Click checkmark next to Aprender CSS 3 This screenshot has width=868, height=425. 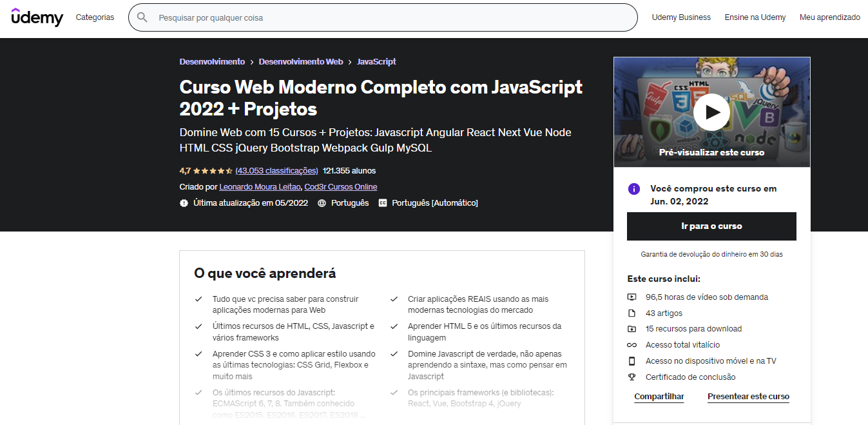coord(198,354)
